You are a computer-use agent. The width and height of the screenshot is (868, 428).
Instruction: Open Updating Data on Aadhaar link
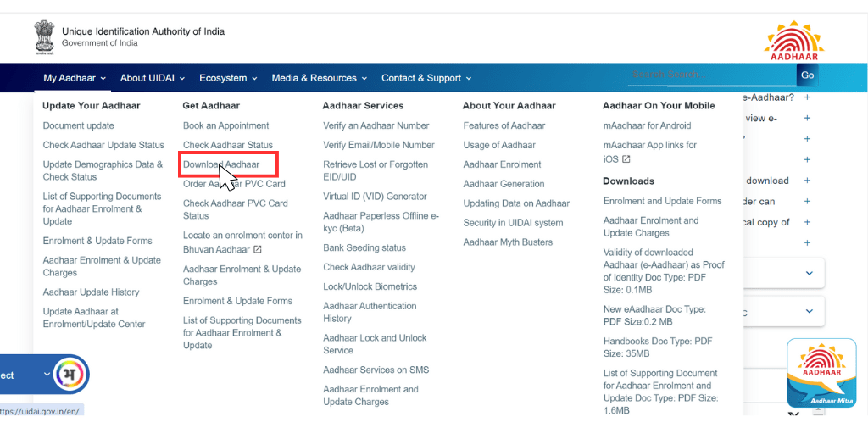(x=516, y=203)
